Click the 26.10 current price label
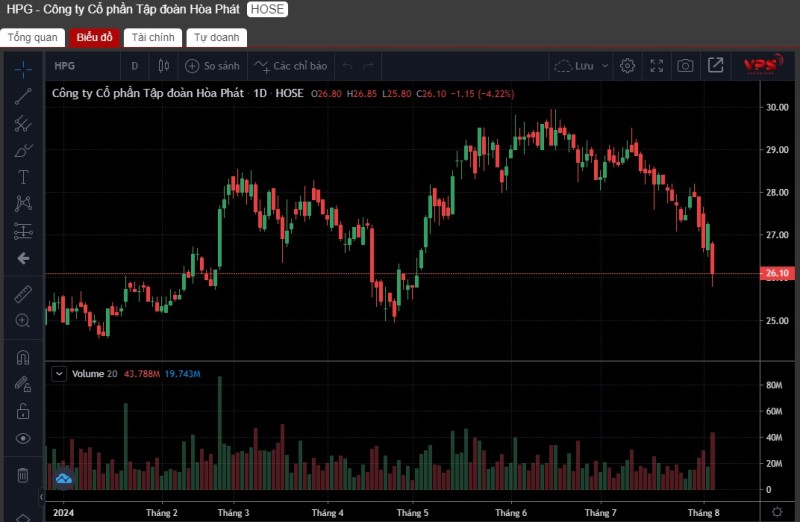 (777, 273)
